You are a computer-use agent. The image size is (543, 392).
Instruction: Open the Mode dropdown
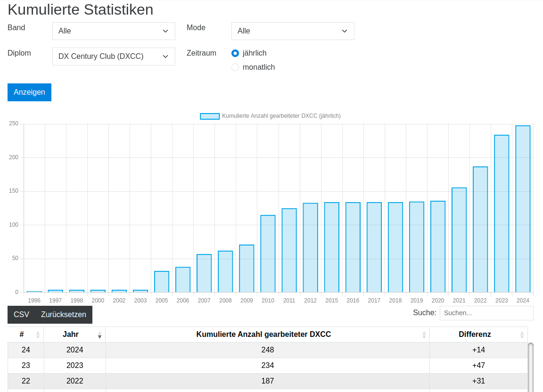(x=293, y=31)
